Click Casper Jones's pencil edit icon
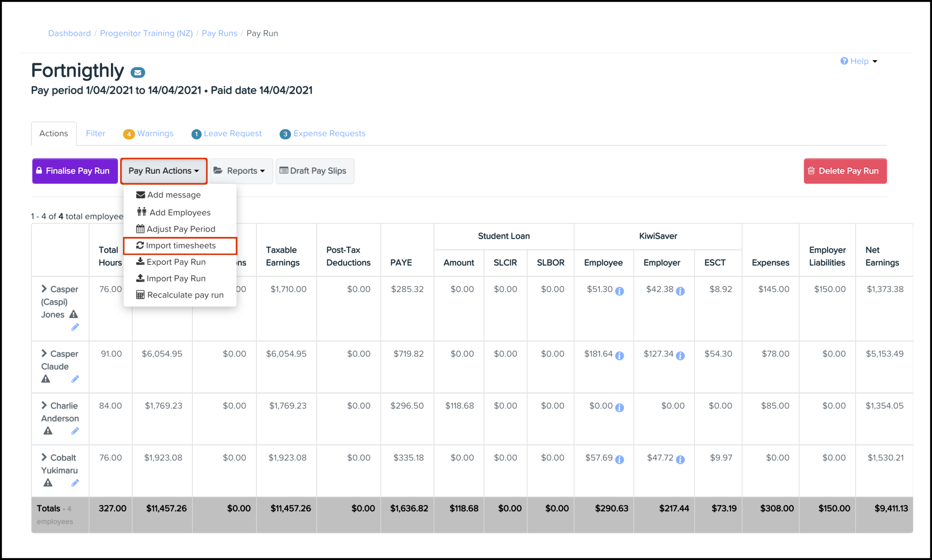This screenshot has height=560, width=932. tap(75, 327)
